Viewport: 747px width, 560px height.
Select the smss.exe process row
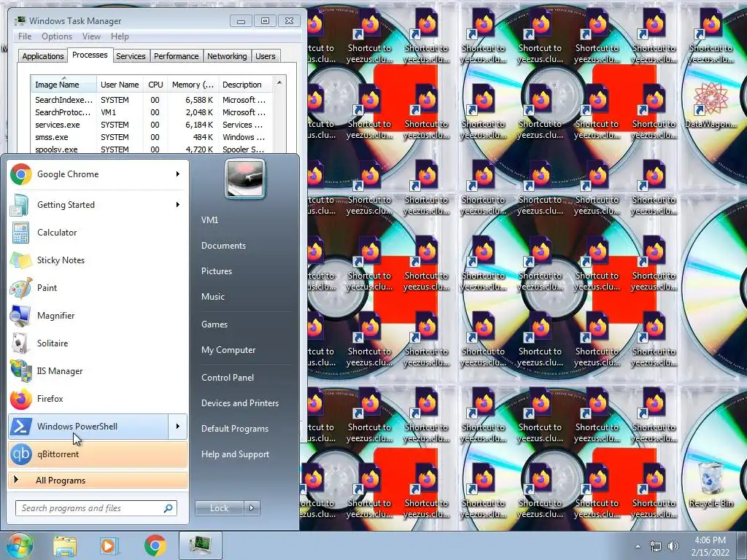coord(152,137)
